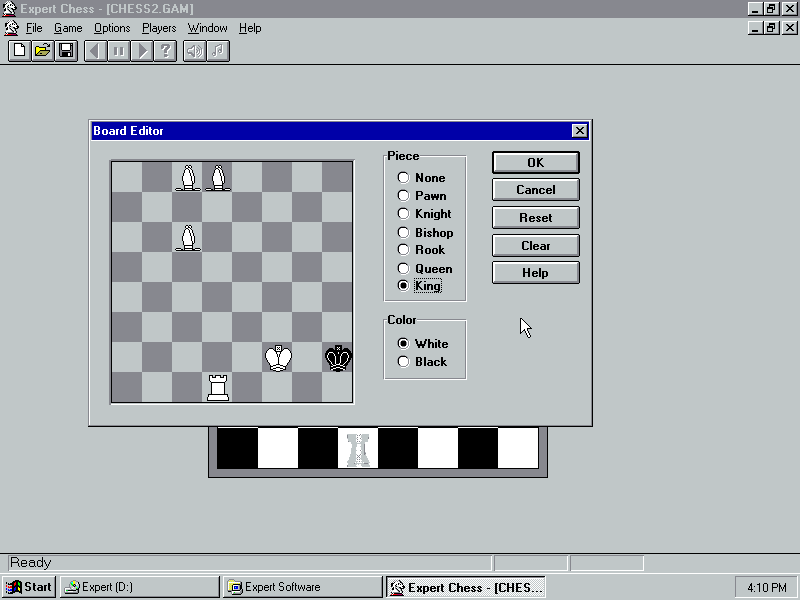Open the Game menu
Image resolution: width=800 pixels, height=600 pixels.
pos(68,28)
